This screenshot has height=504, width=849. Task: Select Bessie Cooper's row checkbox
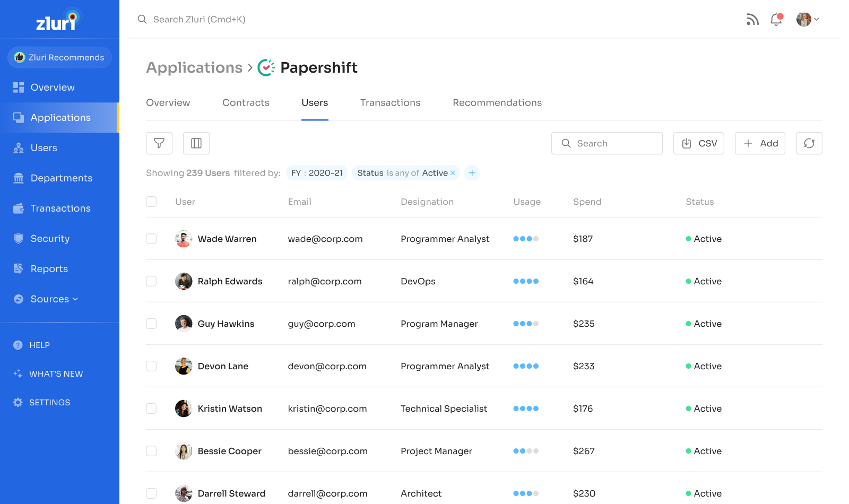coord(151,451)
